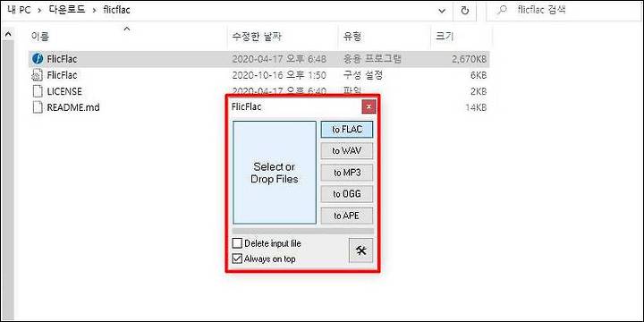This screenshot has width=644, height=322.
Task: Click the 응용 프로그램 type cell
Action: [x=372, y=59]
